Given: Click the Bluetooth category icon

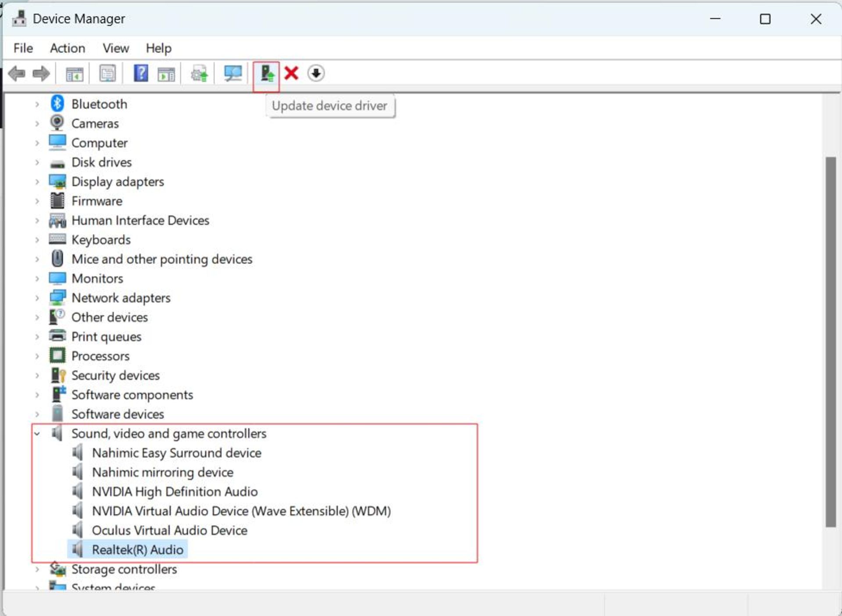Looking at the screenshot, I should [x=57, y=104].
